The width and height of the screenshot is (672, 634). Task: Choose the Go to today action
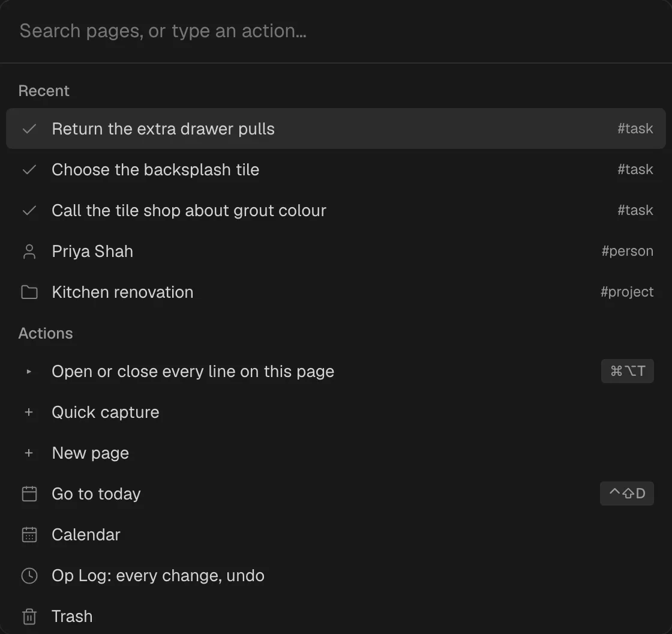(x=336, y=494)
